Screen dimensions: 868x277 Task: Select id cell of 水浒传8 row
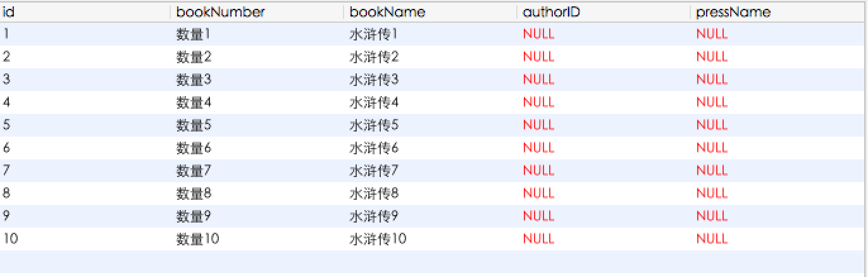(85, 194)
